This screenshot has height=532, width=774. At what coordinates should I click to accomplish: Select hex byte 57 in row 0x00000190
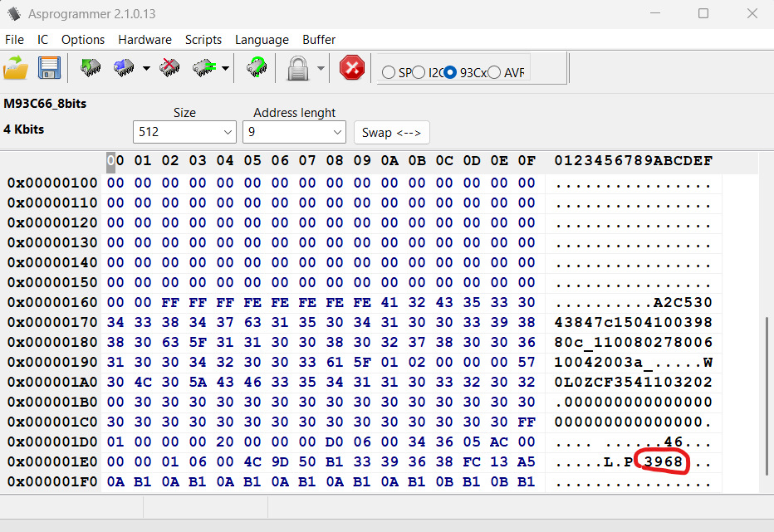tap(527, 362)
